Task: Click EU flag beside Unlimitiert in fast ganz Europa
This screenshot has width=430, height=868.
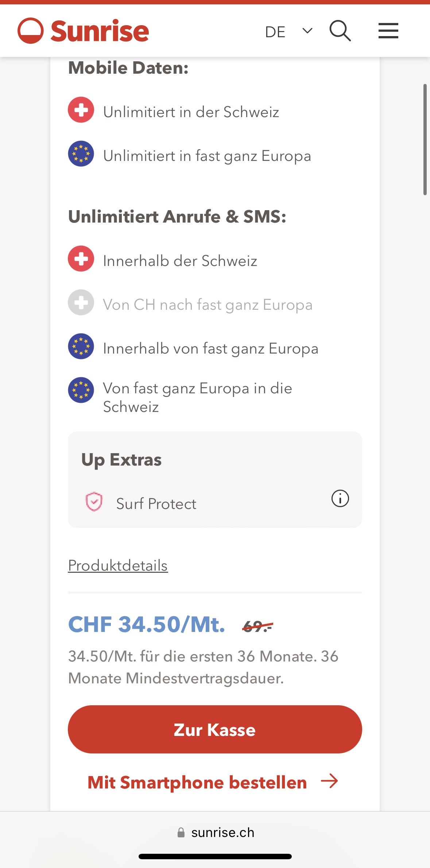Action: pos(81,154)
